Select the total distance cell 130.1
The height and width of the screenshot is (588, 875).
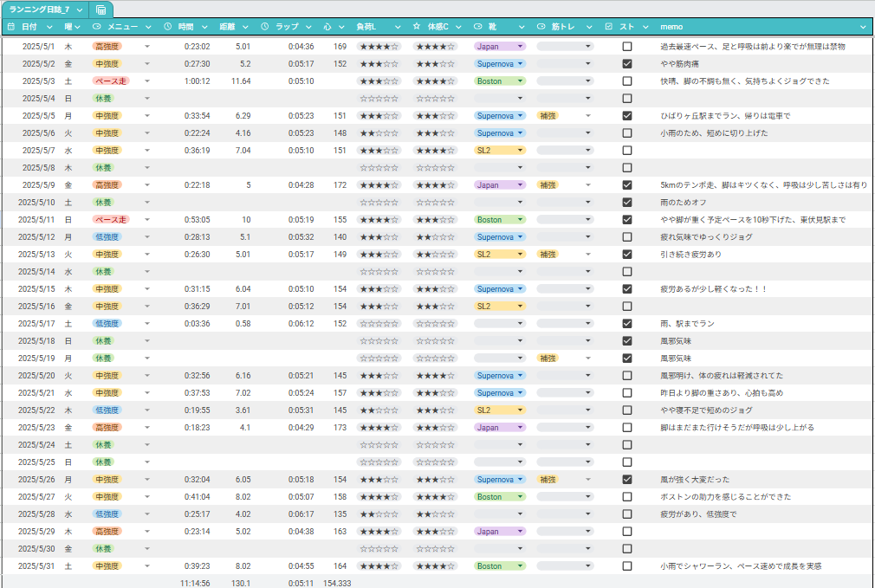[241, 583]
